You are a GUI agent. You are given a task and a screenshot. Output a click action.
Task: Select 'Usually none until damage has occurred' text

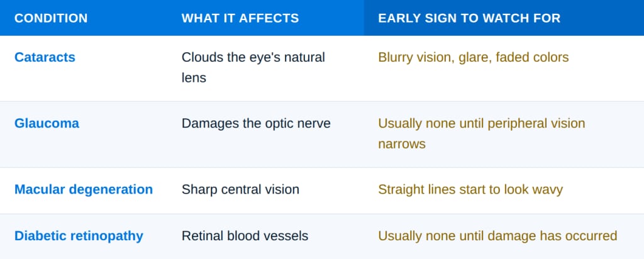498,236
